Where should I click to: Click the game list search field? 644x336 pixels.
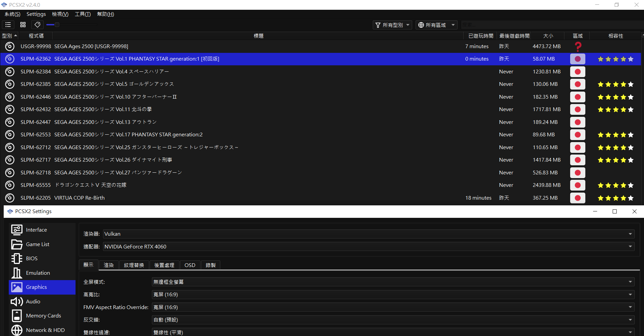[x=550, y=25]
